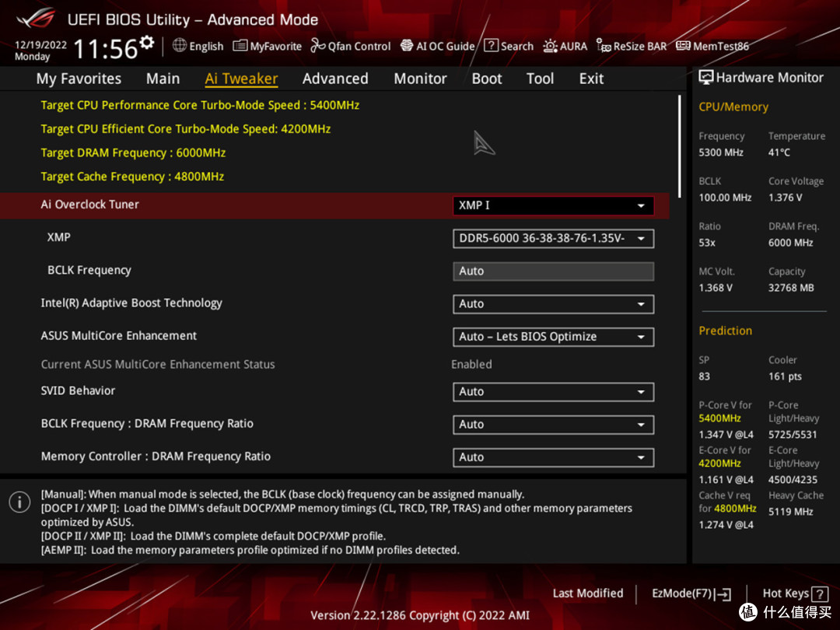The width and height of the screenshot is (840, 630).
Task: Click the 1.376 V core voltage value
Action: (785, 198)
